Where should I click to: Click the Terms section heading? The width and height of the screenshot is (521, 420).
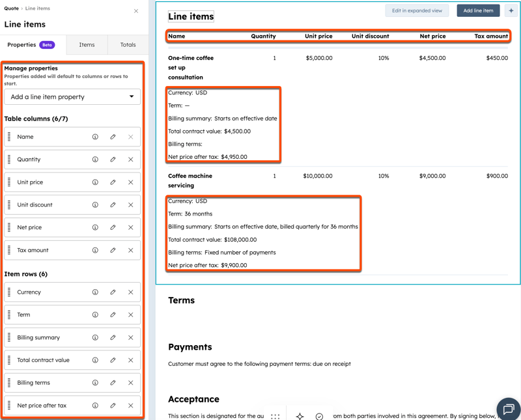click(181, 300)
